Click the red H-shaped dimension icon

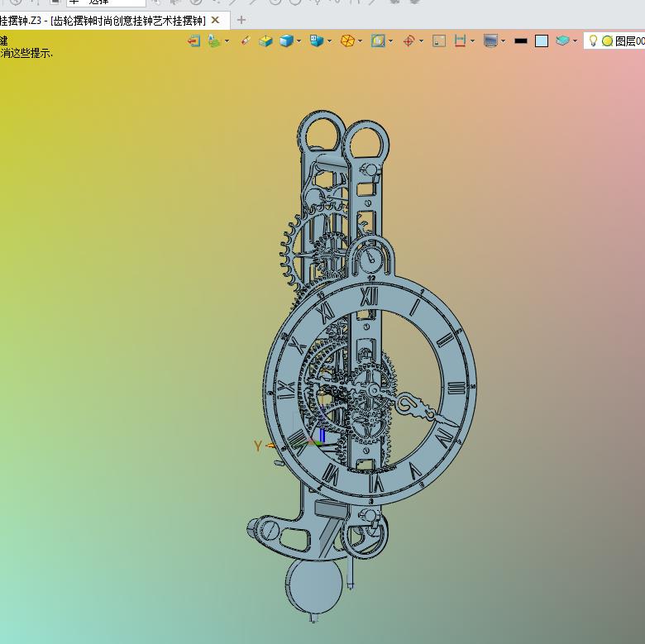460,41
